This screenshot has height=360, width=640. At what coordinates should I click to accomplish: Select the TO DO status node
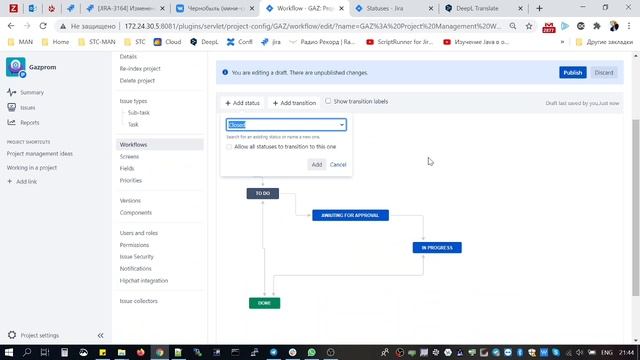tap(263, 193)
